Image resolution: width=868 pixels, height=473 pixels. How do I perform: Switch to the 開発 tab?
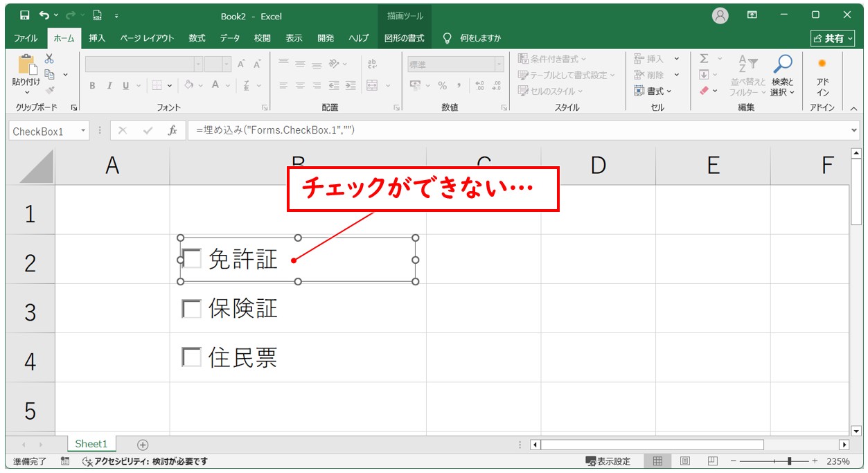tap(326, 38)
